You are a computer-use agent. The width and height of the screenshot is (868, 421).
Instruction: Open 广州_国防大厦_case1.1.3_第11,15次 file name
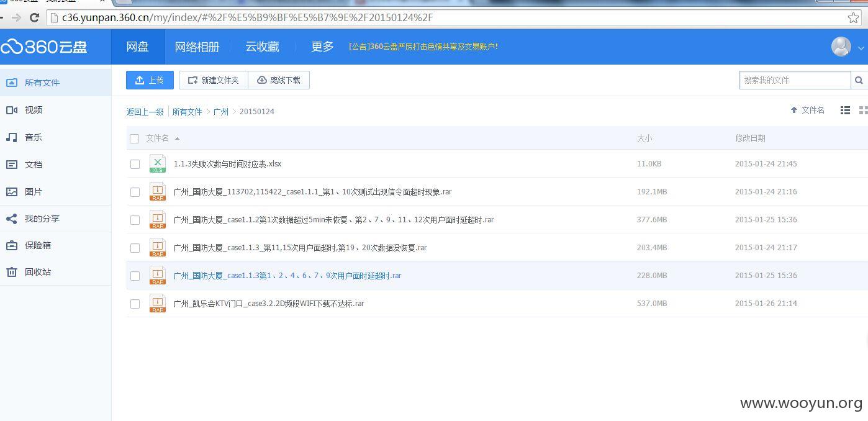click(x=300, y=248)
